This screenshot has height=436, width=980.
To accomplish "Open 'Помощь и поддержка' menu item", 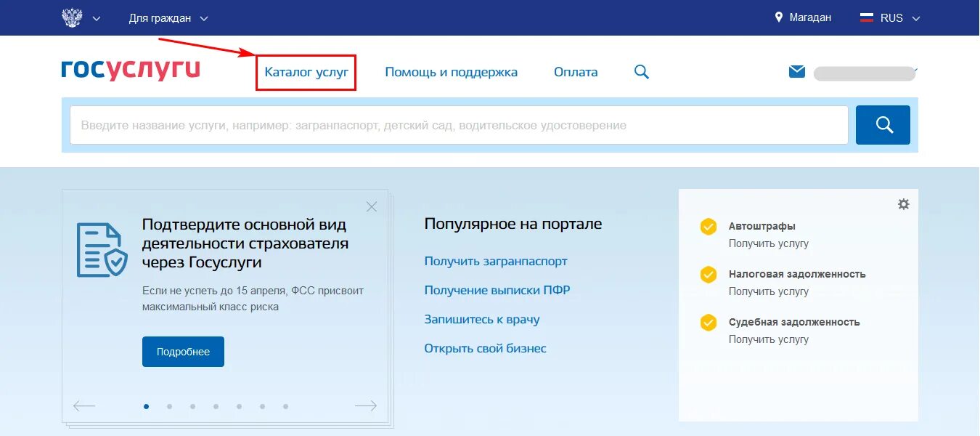I will tap(452, 72).
